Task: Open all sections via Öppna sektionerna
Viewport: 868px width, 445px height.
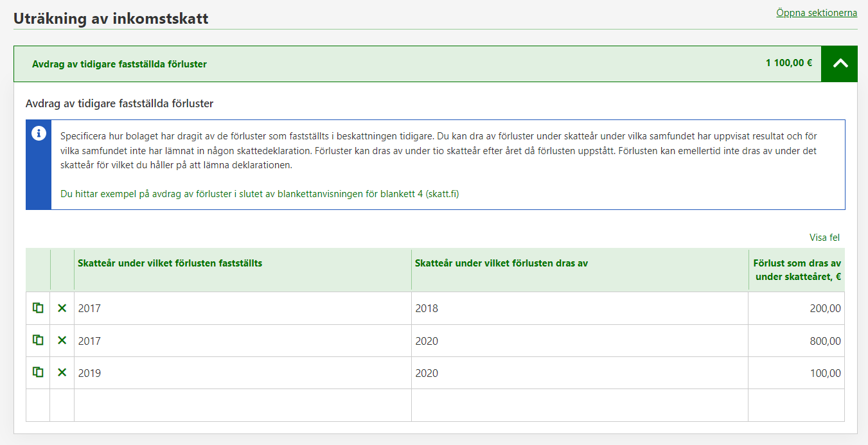Action: point(816,13)
